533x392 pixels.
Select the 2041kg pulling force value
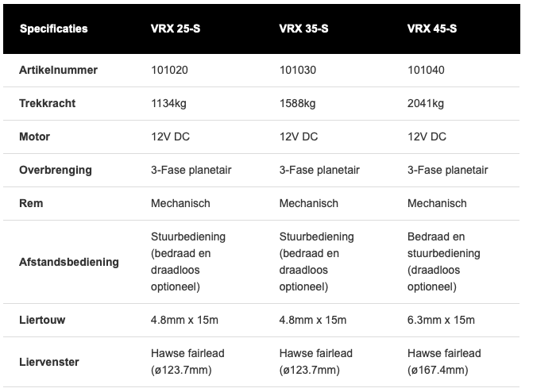point(426,103)
